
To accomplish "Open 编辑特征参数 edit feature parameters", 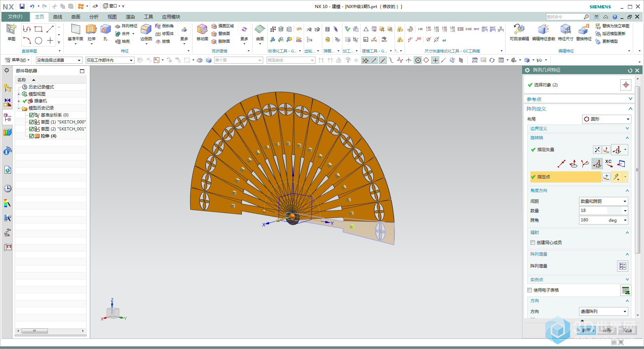I will tap(544, 32).
